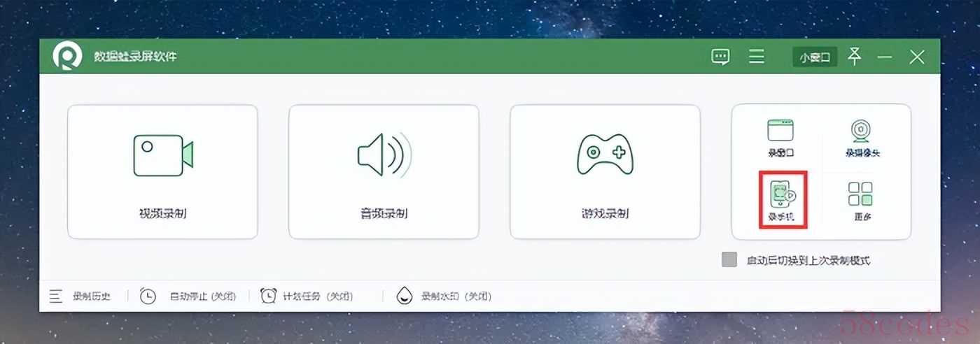Toggle 自动停止 auto stop setting
Viewport: 980px width, 344px height.
coord(188,296)
